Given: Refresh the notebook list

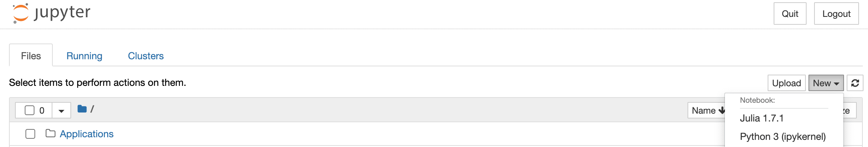Looking at the screenshot, I should (x=855, y=83).
